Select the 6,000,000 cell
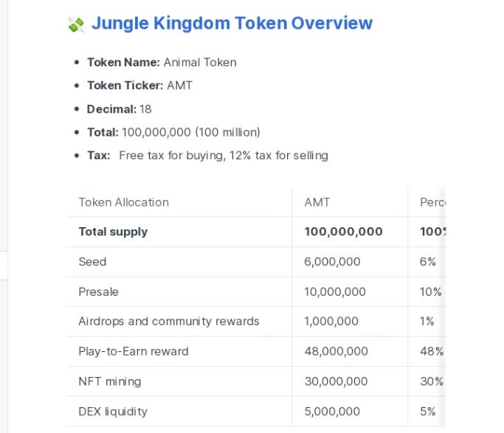This screenshot has width=504, height=433. 332,262
